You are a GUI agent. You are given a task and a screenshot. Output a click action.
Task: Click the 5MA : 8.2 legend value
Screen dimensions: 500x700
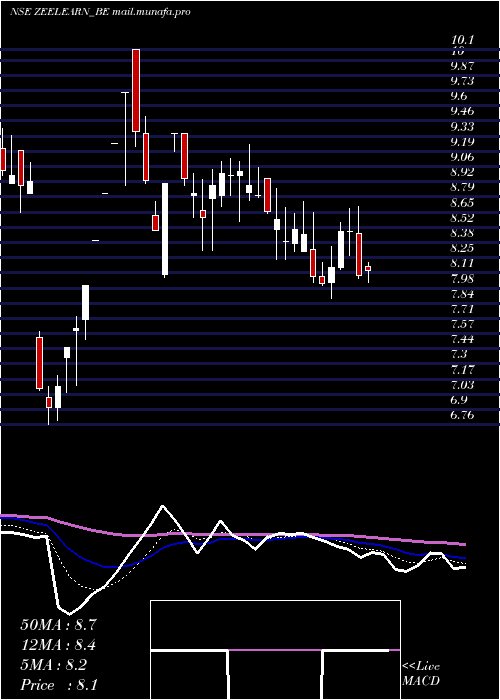pyautogui.click(x=54, y=665)
